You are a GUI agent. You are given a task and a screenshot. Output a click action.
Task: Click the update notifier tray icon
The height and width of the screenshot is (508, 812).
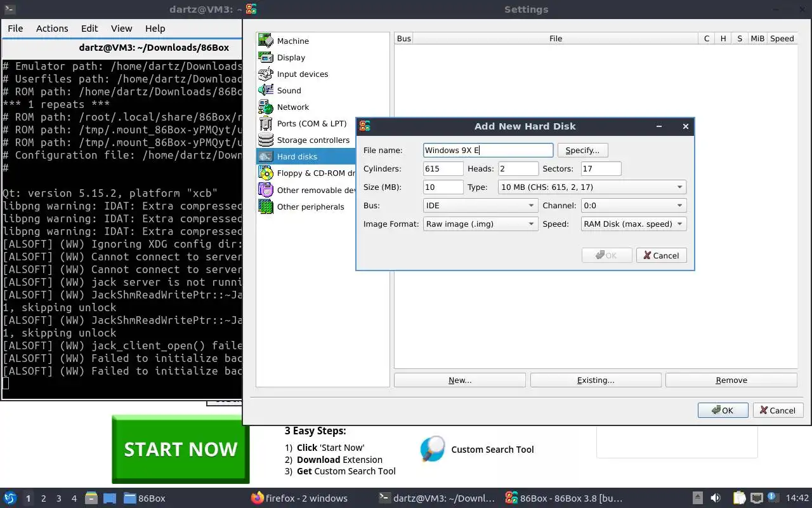(x=772, y=497)
